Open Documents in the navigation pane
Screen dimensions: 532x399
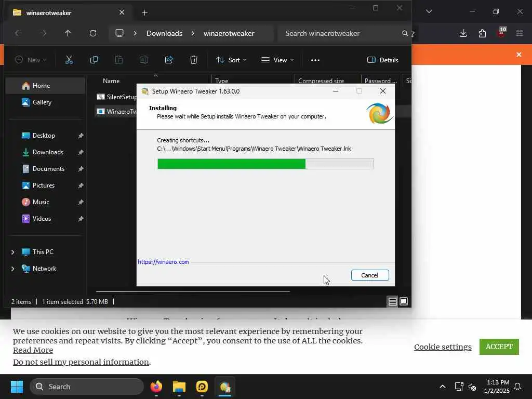coord(45,169)
